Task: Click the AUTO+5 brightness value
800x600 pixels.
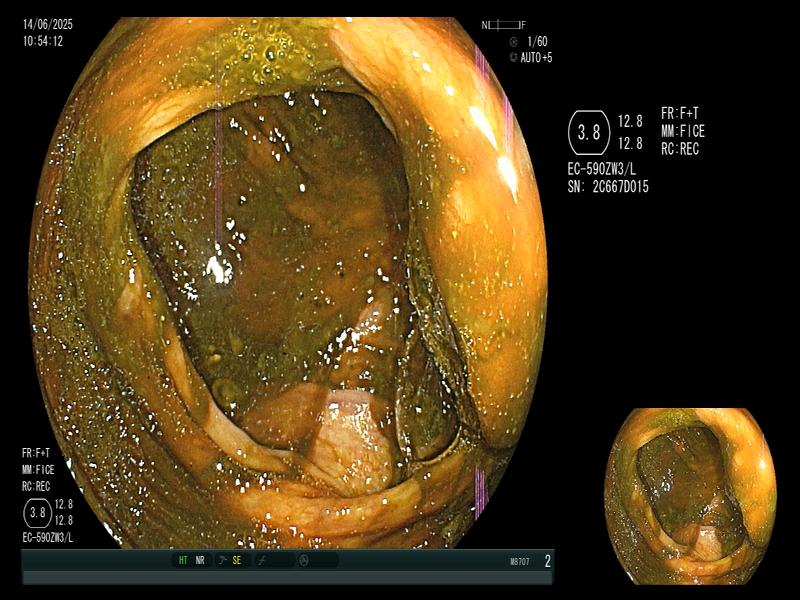Action: 536,57
